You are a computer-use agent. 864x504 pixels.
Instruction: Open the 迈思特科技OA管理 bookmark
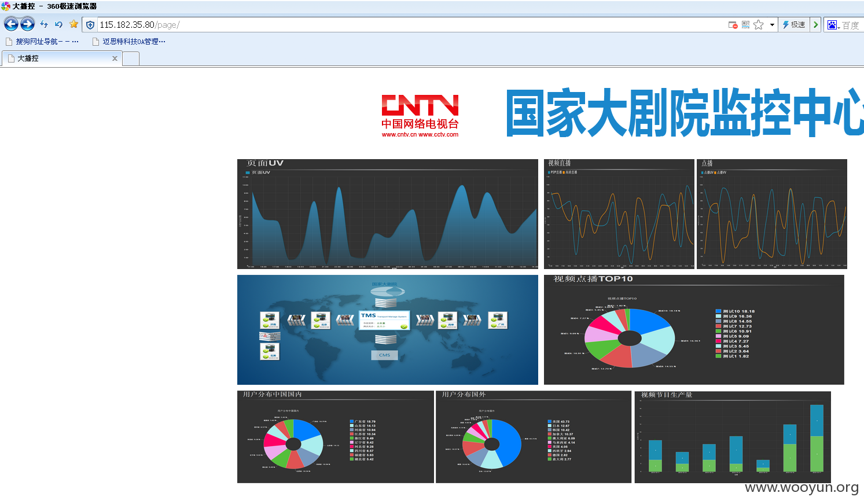point(129,42)
